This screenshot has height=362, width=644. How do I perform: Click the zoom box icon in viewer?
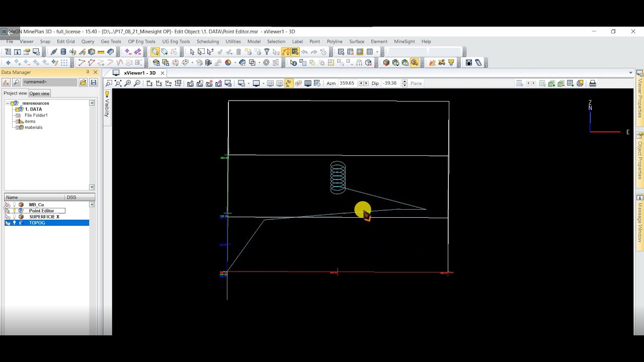[109, 83]
